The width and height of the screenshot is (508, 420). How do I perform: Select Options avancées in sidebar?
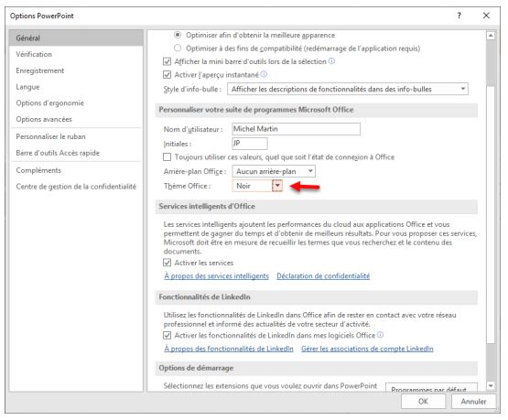pos(44,119)
